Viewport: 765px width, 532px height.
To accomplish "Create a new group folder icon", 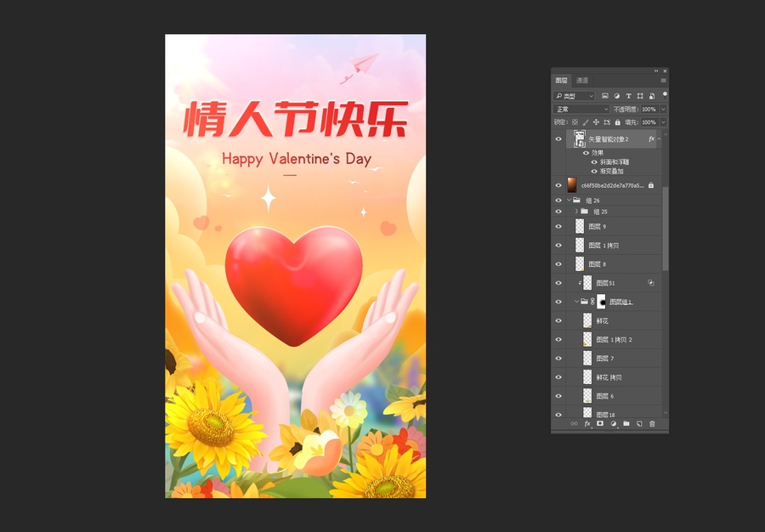I will pos(626,424).
